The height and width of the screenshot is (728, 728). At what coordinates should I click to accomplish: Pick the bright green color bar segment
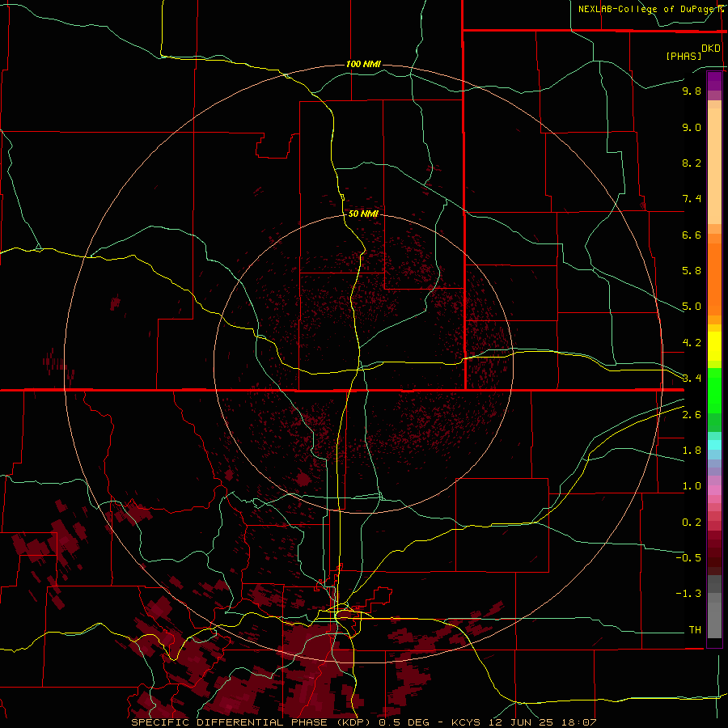714,391
